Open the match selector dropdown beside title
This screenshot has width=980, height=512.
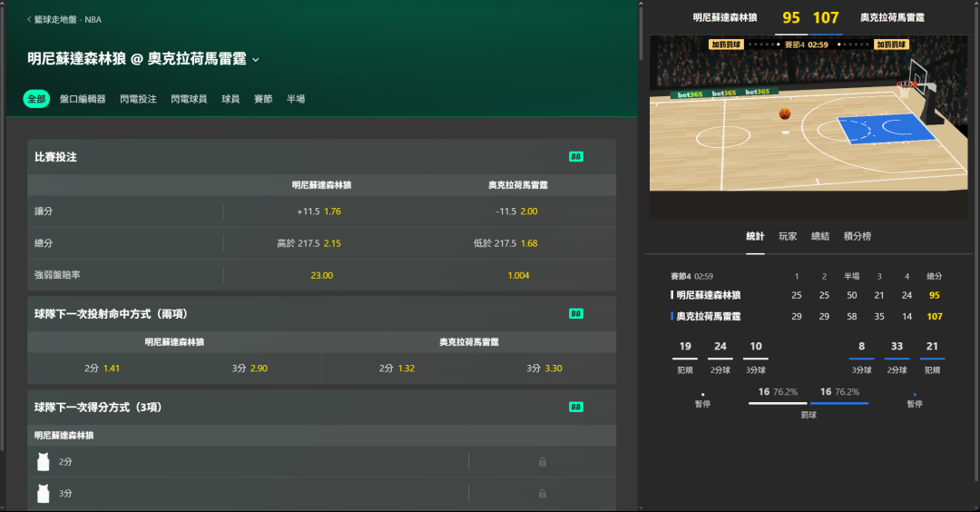[256, 60]
